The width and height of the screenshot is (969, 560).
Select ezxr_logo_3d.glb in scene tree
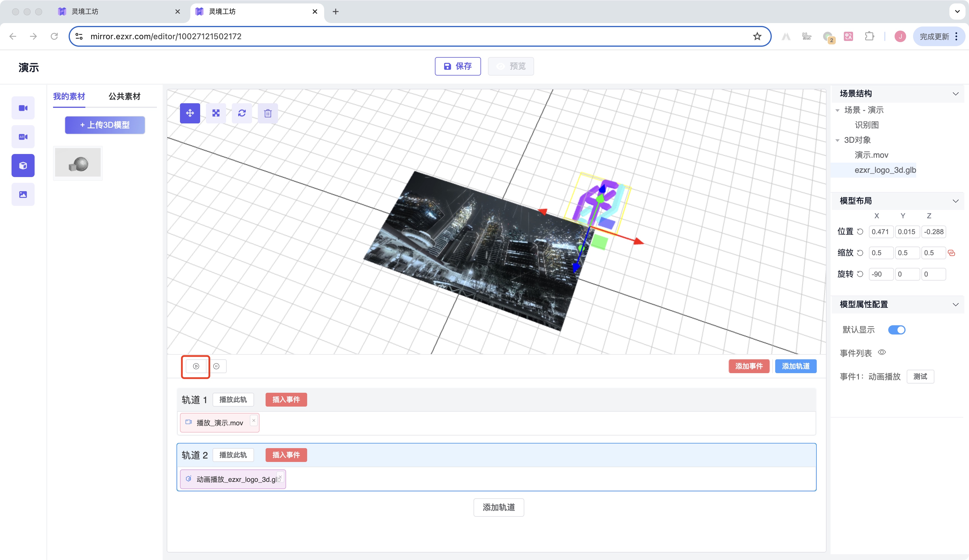pyautogui.click(x=885, y=170)
